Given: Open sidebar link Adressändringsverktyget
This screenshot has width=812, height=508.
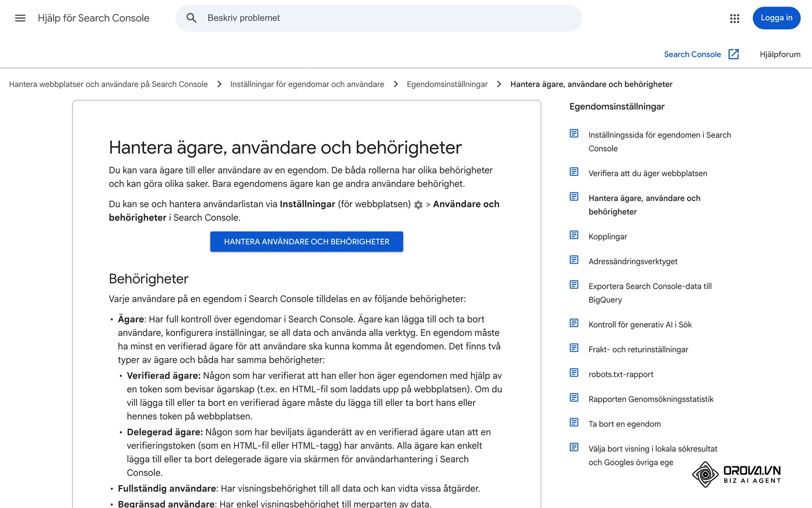Looking at the screenshot, I should click(x=633, y=262).
